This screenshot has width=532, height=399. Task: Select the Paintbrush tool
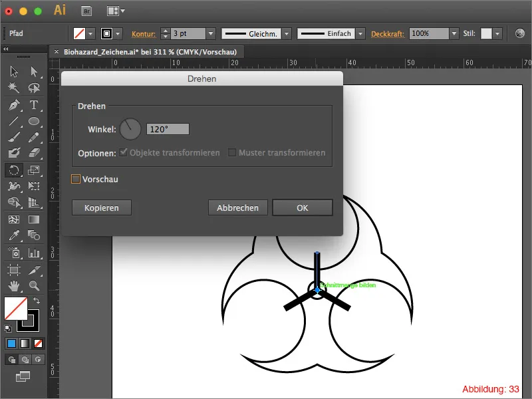pos(13,138)
